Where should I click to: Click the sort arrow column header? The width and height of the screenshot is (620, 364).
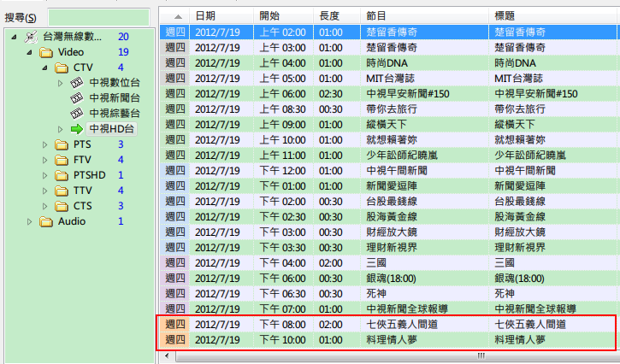click(x=174, y=15)
